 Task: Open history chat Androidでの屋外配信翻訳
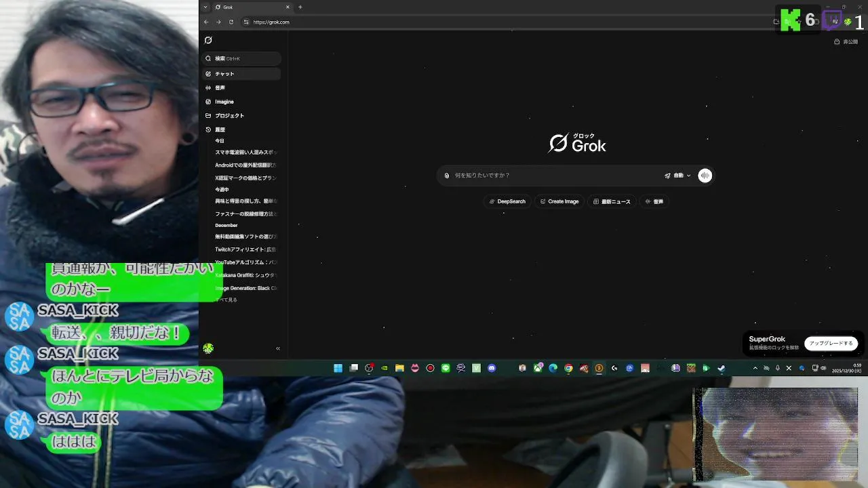point(245,165)
